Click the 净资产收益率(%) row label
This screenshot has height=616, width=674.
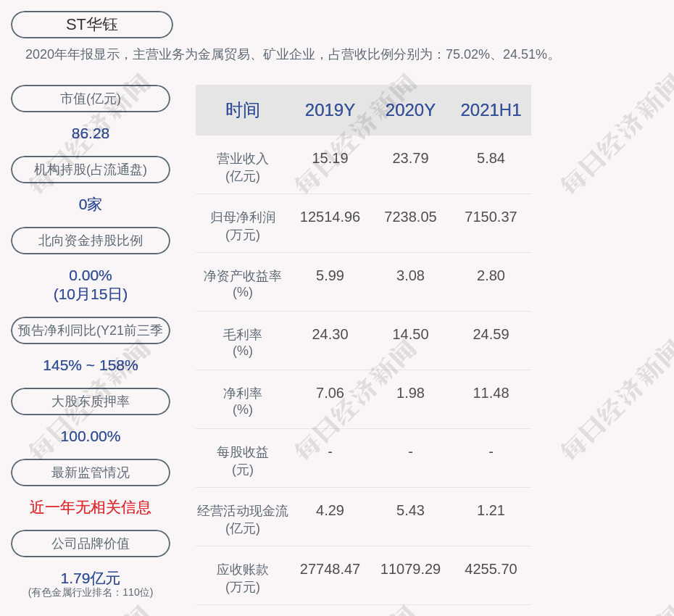pos(243,284)
